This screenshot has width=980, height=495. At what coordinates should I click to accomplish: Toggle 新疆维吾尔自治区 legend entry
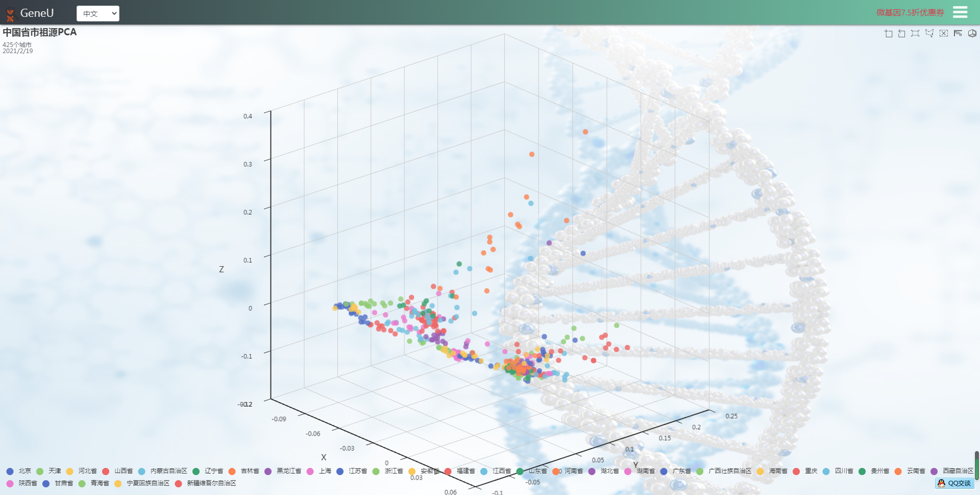click(205, 483)
